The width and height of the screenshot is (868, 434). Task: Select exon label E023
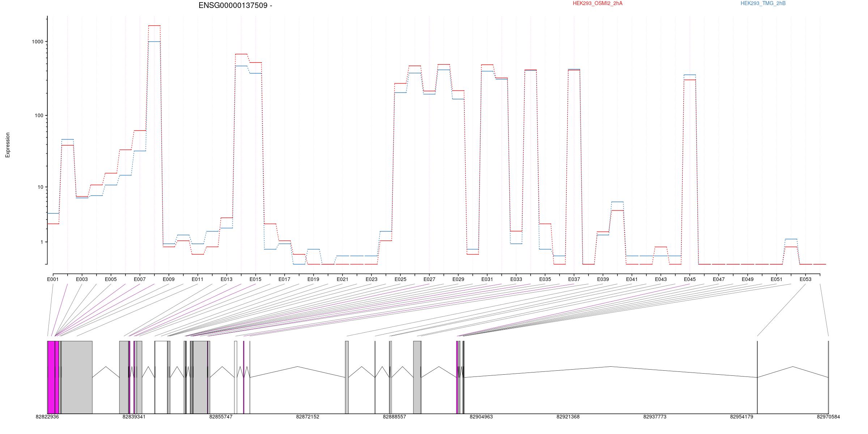[371, 279]
